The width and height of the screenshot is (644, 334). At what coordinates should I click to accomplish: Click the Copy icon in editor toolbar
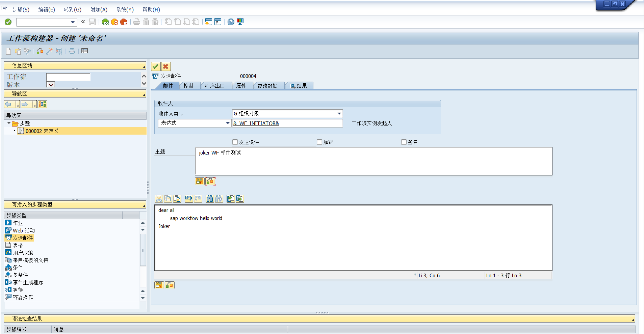(168, 199)
